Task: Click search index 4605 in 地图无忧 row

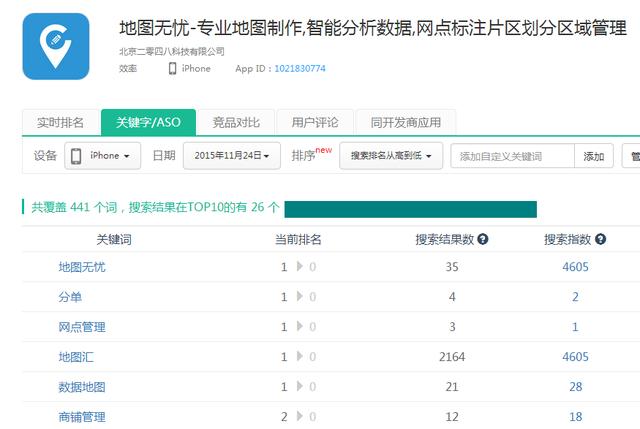Action: [576, 267]
